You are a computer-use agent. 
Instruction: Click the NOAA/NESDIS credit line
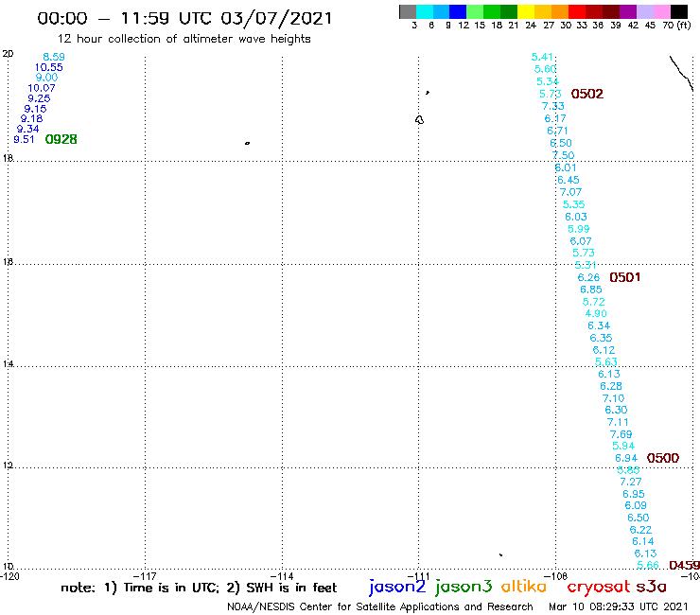tap(380, 606)
